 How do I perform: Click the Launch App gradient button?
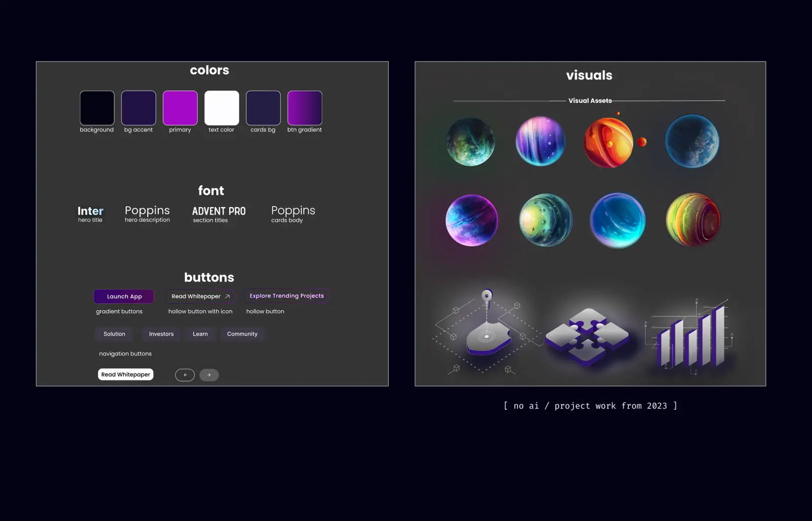tap(124, 297)
